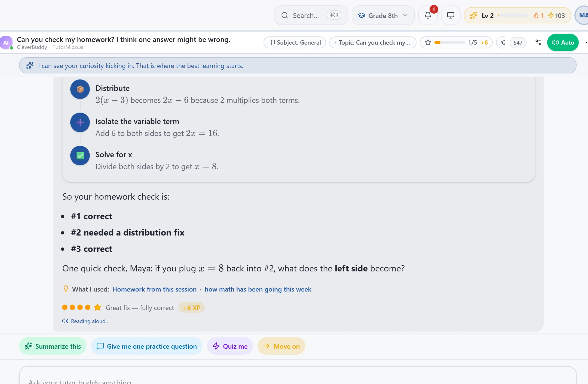The image size is (588, 384).
Task: Open how math has been going this week link
Action: pos(258,289)
